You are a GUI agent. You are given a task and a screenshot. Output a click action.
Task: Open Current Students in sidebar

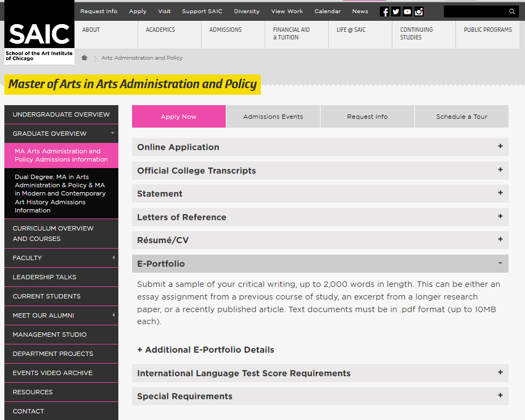(x=61, y=296)
